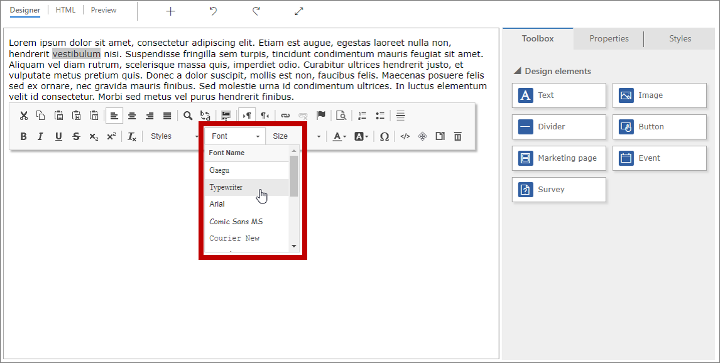Toggle Strikethrough formatting
This screenshot has height=363, width=720.
pos(76,136)
